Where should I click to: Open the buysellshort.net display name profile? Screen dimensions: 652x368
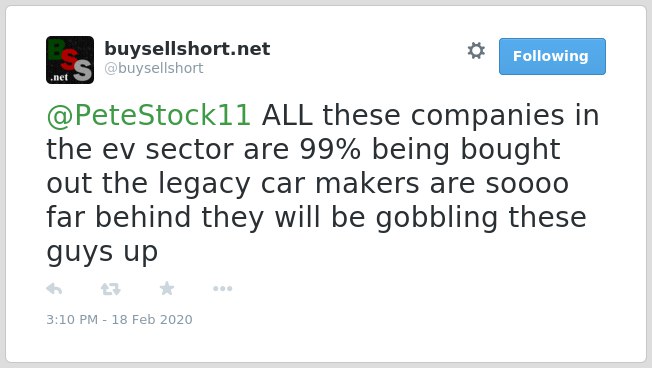point(187,49)
